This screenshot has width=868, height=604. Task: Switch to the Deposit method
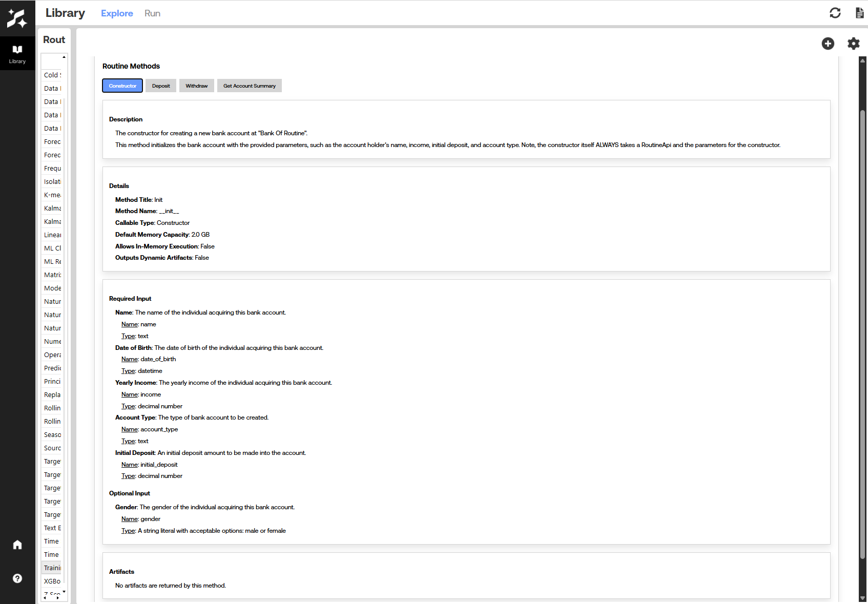[160, 86]
